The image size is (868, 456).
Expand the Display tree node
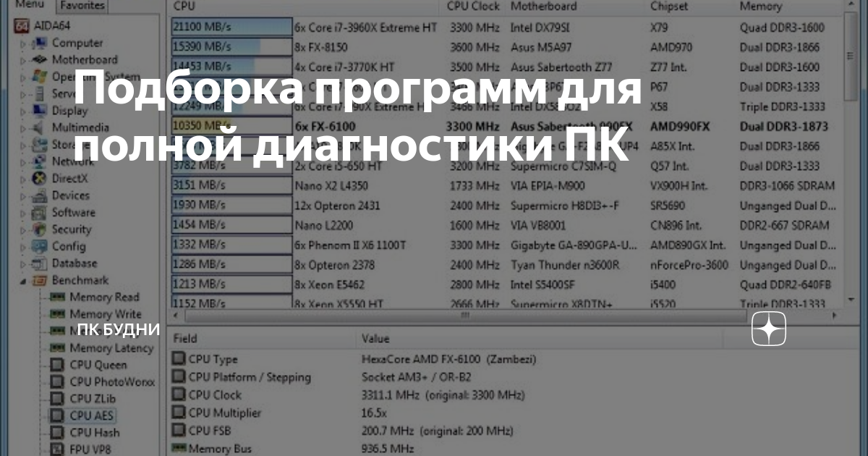[23, 111]
